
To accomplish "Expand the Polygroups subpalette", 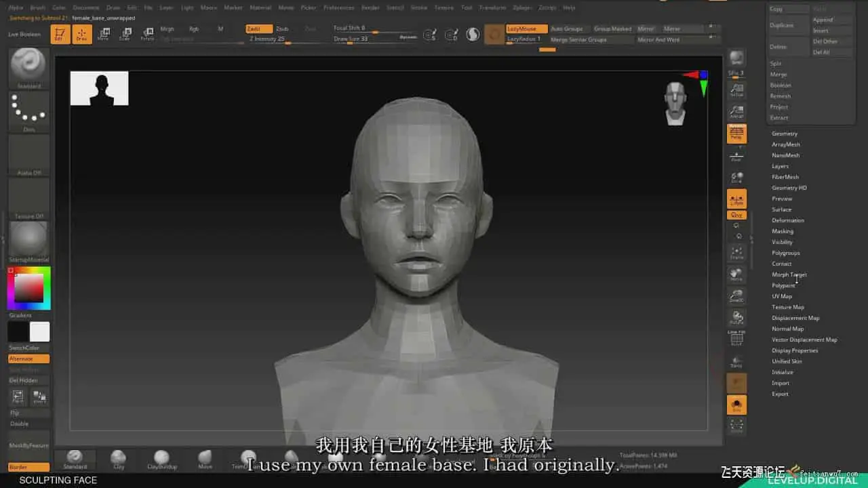I will point(786,253).
